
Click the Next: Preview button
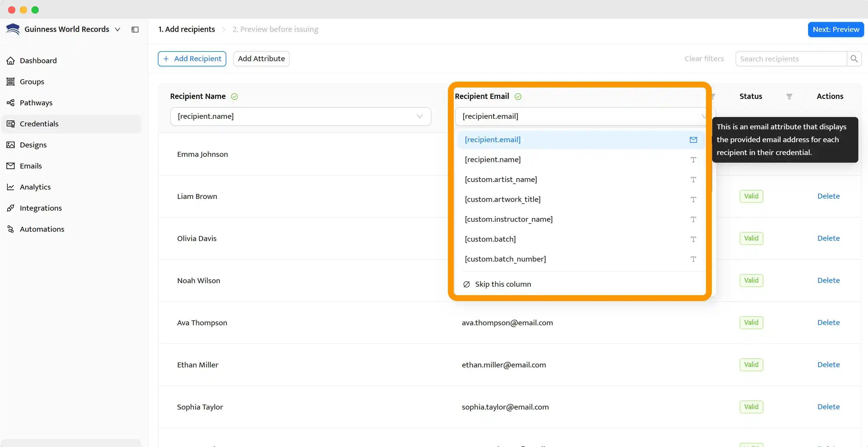click(x=836, y=29)
